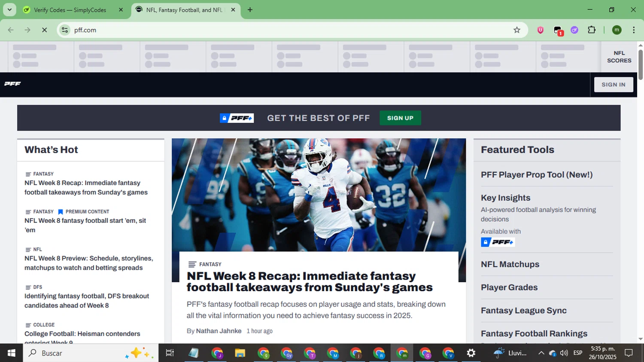Open the weather widget on the taskbar
The height and width of the screenshot is (362, 644).
point(510,353)
